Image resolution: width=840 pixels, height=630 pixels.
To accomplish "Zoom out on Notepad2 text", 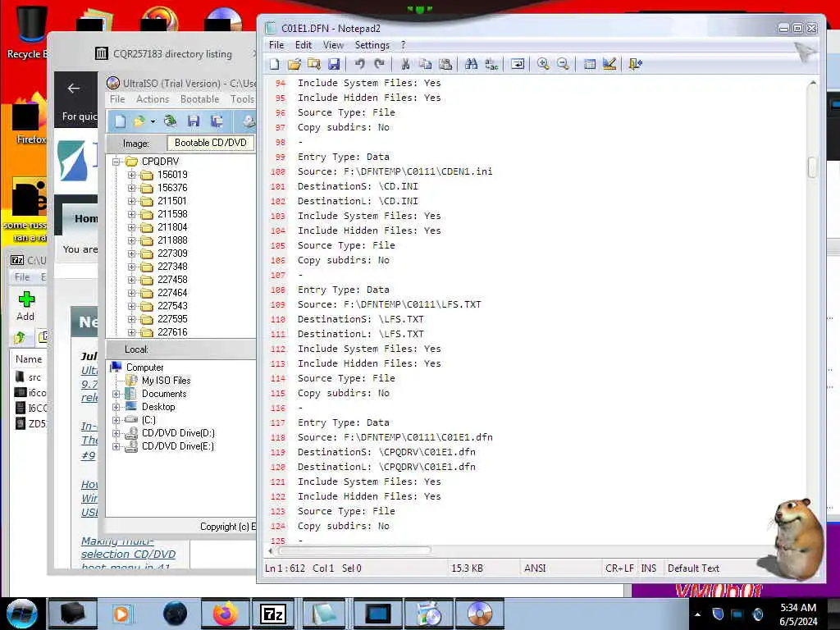I will coord(563,64).
